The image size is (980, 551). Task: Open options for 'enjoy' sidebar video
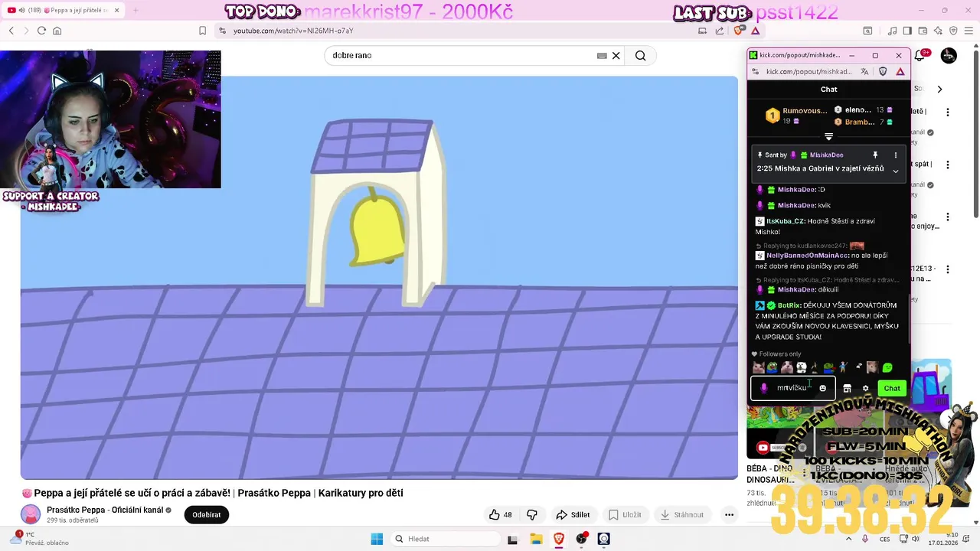(948, 217)
